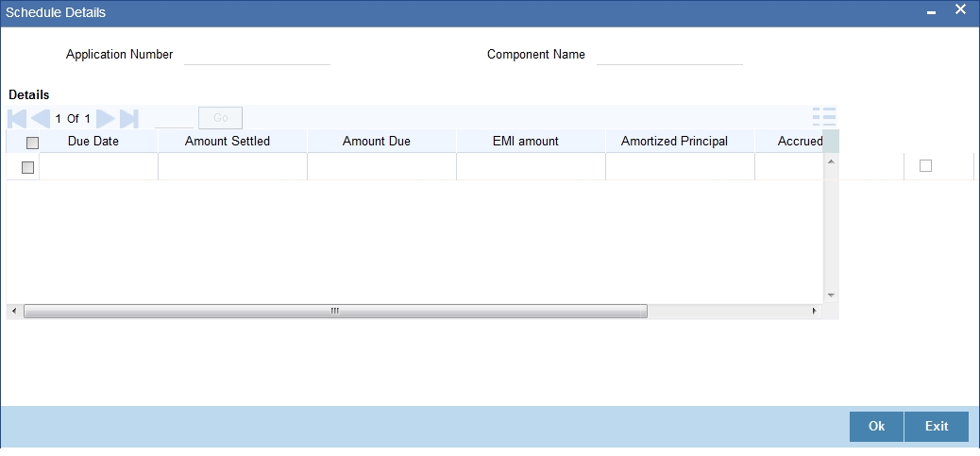Click the page number input beside Go
The height and width of the screenshot is (456, 980).
tap(175, 117)
